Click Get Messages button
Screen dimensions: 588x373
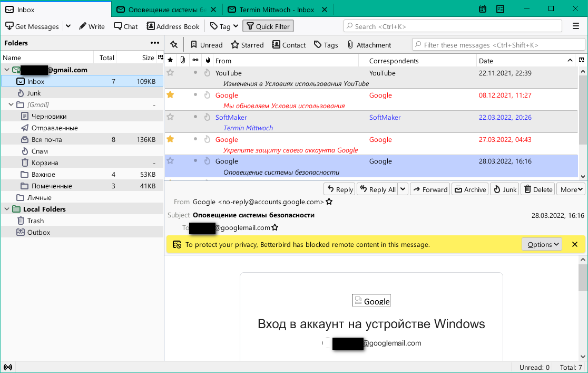click(32, 26)
